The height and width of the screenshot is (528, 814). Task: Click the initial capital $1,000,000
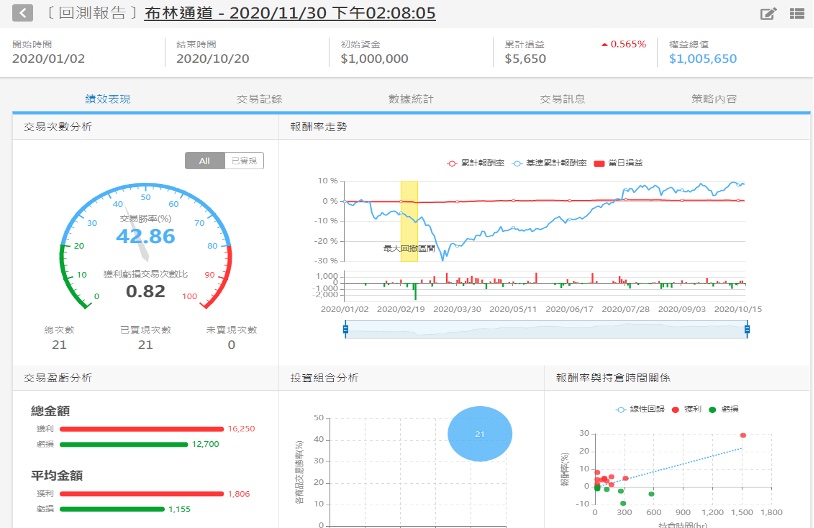pyautogui.click(x=374, y=59)
